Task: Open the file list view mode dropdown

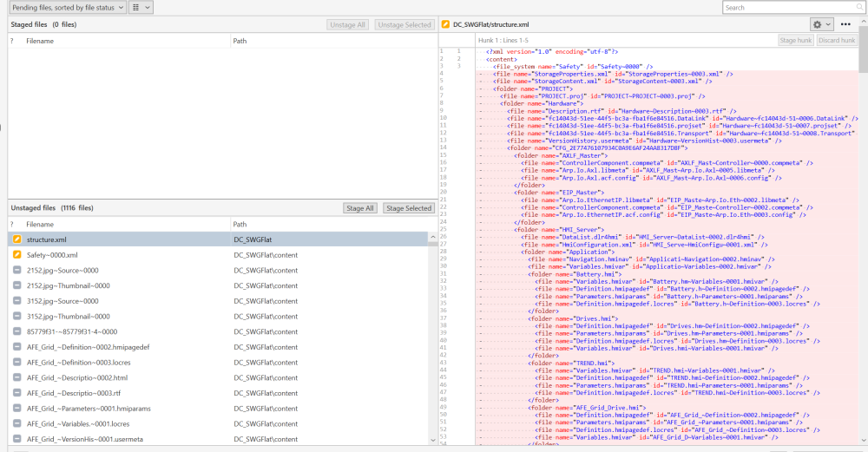Action: pos(141,7)
